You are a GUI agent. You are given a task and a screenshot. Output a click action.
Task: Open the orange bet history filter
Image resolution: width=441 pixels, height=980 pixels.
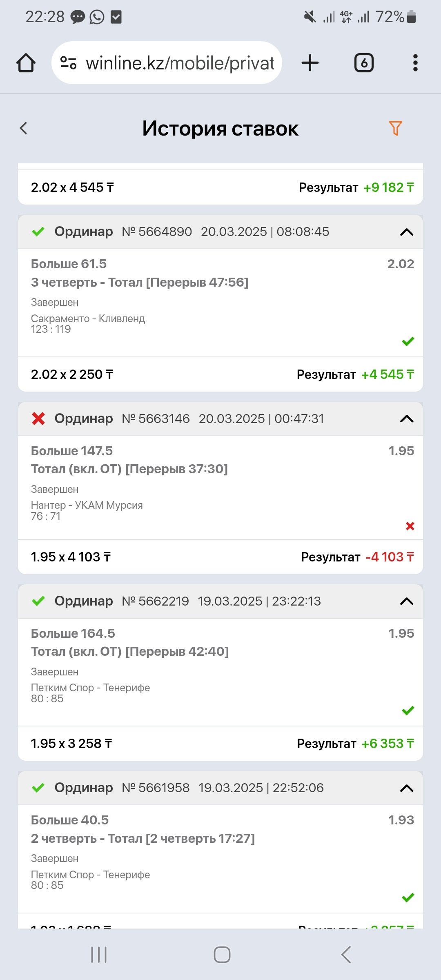[x=395, y=128]
